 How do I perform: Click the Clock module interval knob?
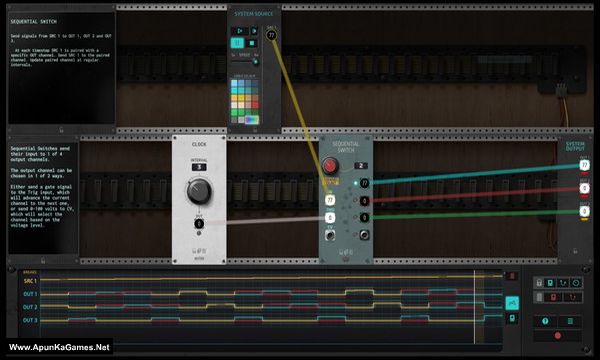pos(199,191)
